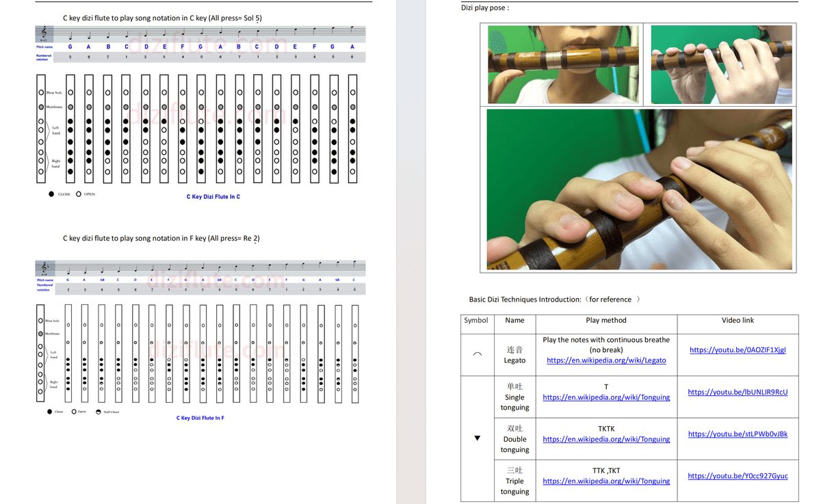Click 'Membrane' label in the C key chart
The height and width of the screenshot is (504, 821).
point(54,107)
